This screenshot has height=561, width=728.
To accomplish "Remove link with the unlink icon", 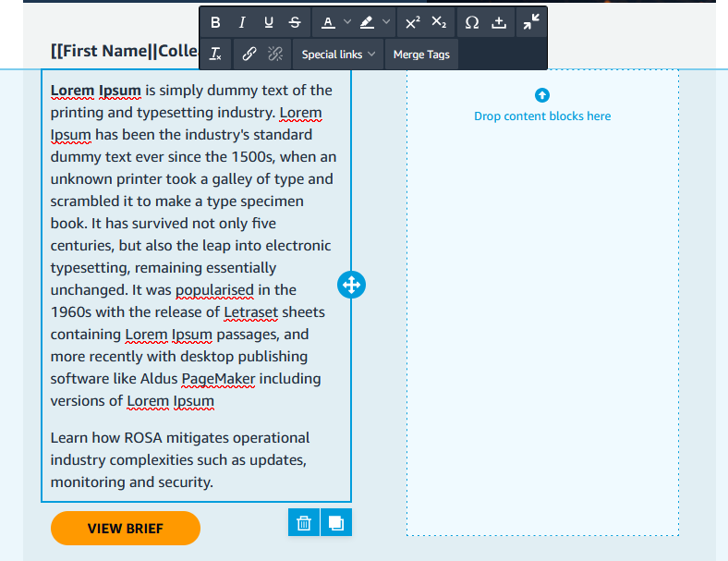I will 275,55.
